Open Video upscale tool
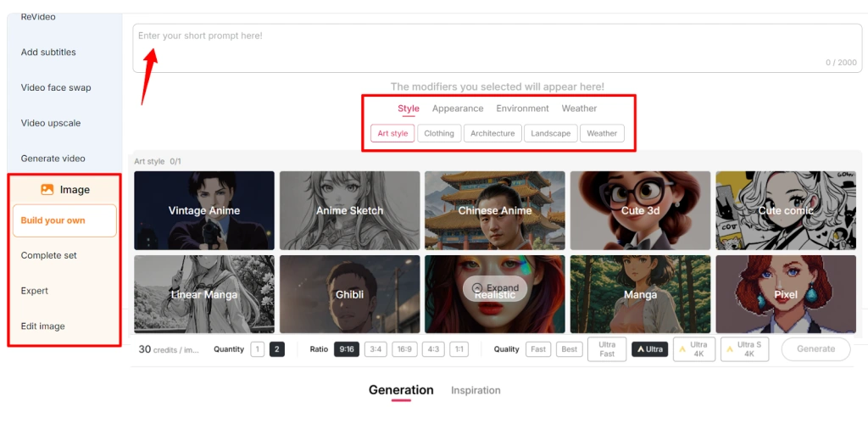The image size is (868, 429). point(50,123)
